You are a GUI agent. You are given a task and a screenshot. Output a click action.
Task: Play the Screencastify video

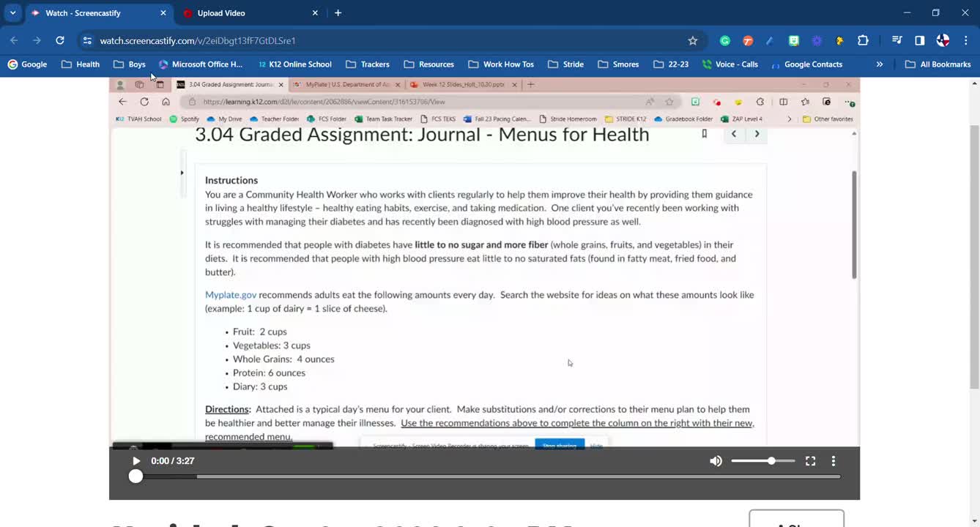136,461
